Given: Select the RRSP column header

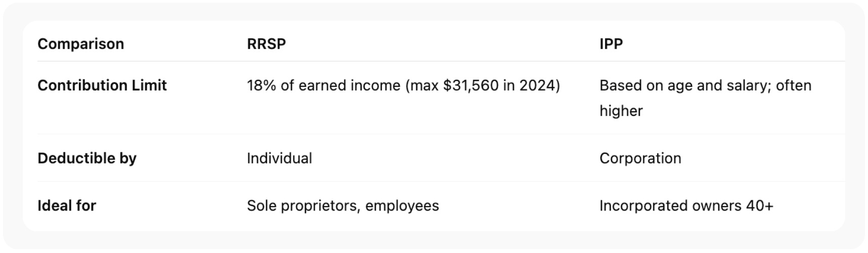Looking at the screenshot, I should (x=266, y=44).
